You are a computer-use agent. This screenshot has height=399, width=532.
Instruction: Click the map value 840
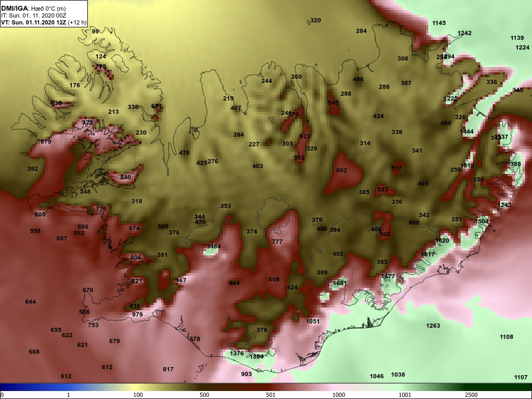(x=126, y=177)
